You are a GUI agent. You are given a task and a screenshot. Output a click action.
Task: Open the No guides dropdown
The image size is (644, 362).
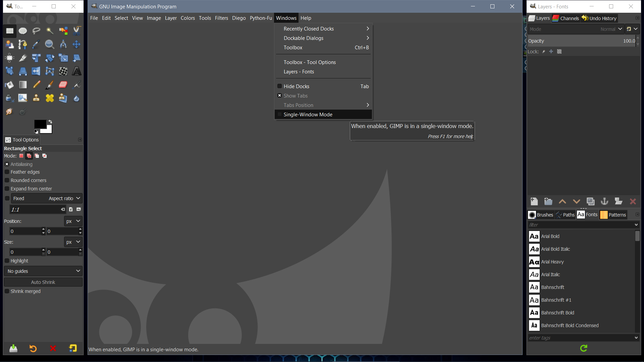click(43, 271)
